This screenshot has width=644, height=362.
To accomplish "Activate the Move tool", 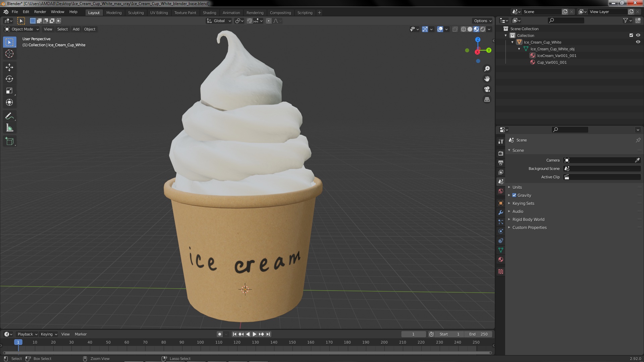I will tap(9, 67).
